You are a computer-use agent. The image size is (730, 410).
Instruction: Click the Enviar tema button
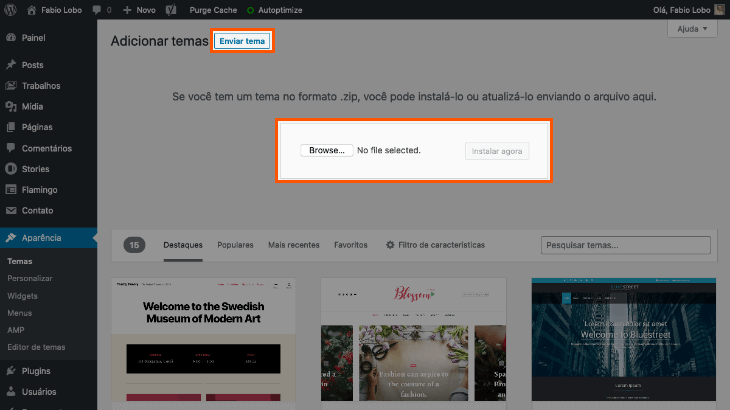(x=242, y=41)
